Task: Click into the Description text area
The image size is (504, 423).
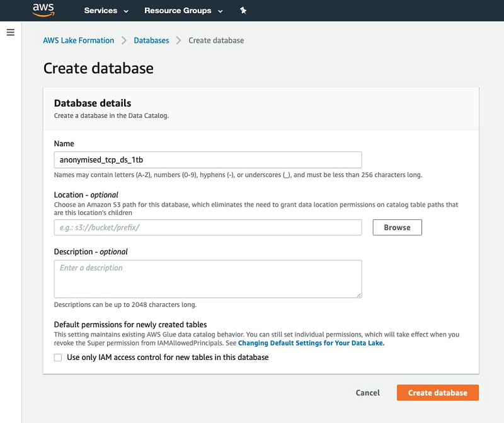Action: [x=208, y=278]
